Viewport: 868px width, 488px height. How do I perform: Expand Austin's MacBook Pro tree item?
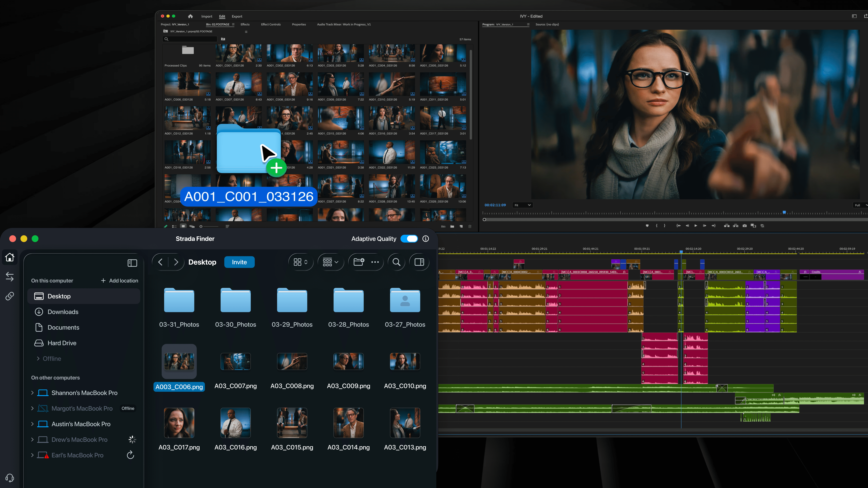coord(32,424)
